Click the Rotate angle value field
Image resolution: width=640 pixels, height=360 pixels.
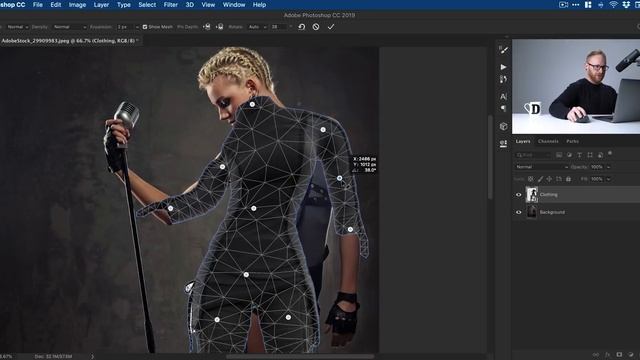pos(278,27)
